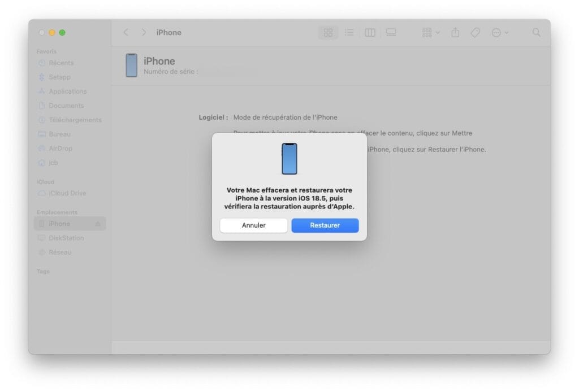The height and width of the screenshot is (392, 579).
Task: Eject the iPhone from the sidebar
Action: click(x=98, y=224)
